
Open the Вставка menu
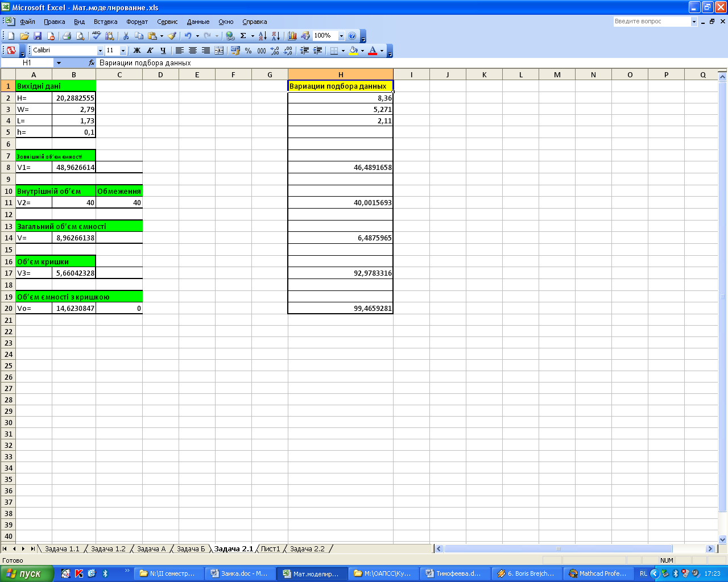tap(106, 22)
